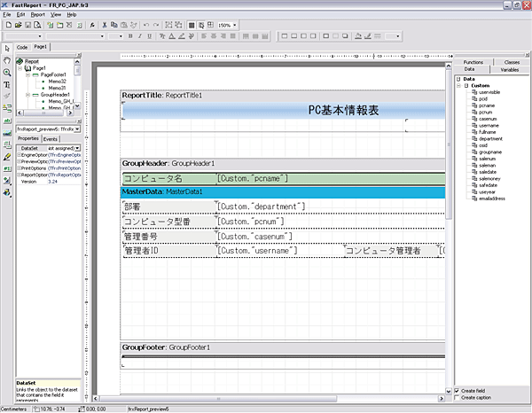Image resolution: width=532 pixels, height=413 pixels.
Task: Expand the EngineOptions property
Action: click(19, 155)
